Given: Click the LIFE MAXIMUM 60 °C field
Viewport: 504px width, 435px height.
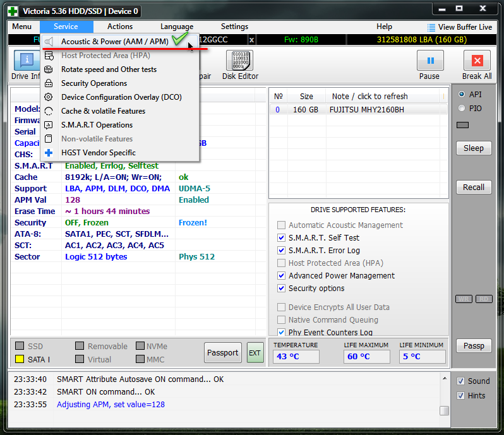Looking at the screenshot, I should (x=366, y=357).
